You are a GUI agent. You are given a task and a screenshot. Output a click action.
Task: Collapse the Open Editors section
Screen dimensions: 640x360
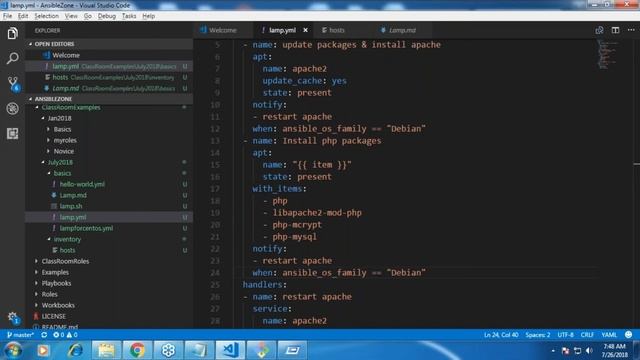coord(110,44)
